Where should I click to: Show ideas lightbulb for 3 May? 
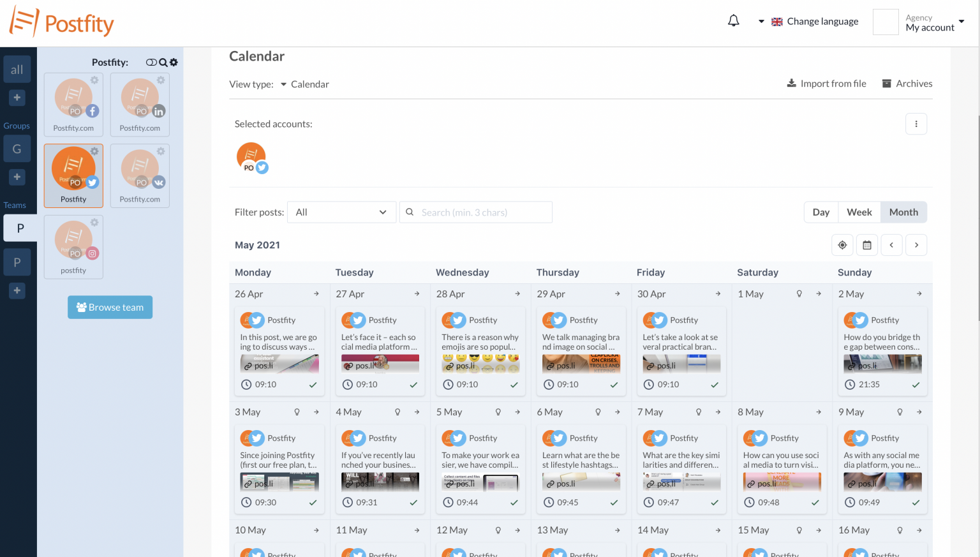click(297, 412)
